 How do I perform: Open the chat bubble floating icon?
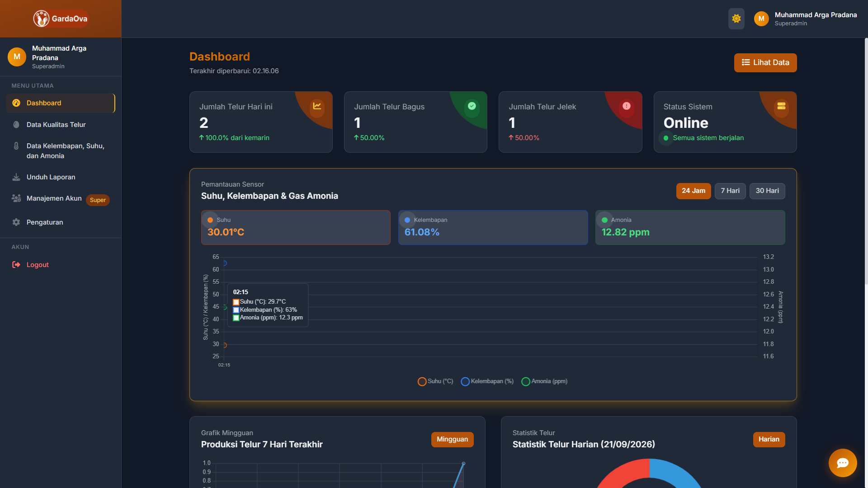tap(843, 463)
